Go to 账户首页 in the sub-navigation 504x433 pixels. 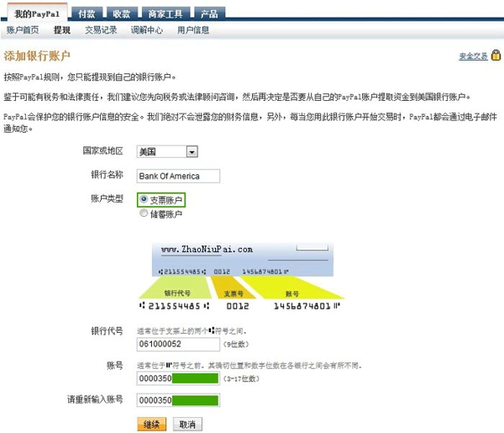coord(23,30)
